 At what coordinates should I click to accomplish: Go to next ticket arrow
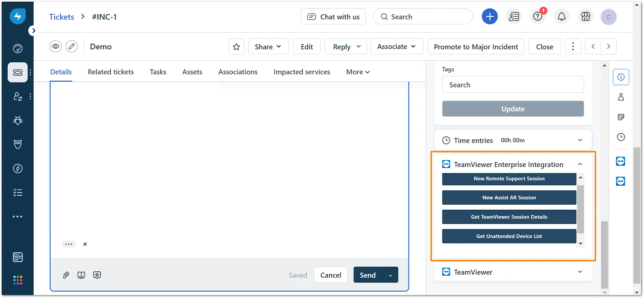(609, 47)
